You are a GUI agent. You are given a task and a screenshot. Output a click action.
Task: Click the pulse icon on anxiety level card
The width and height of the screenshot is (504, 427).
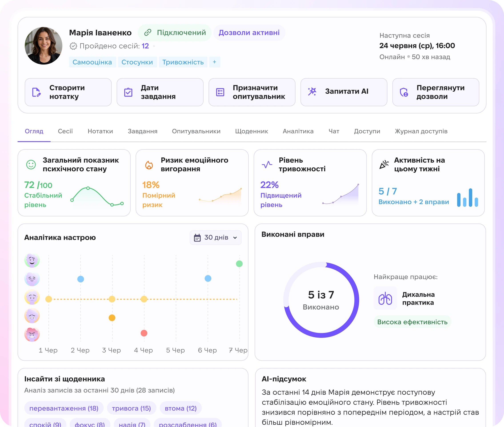click(267, 165)
